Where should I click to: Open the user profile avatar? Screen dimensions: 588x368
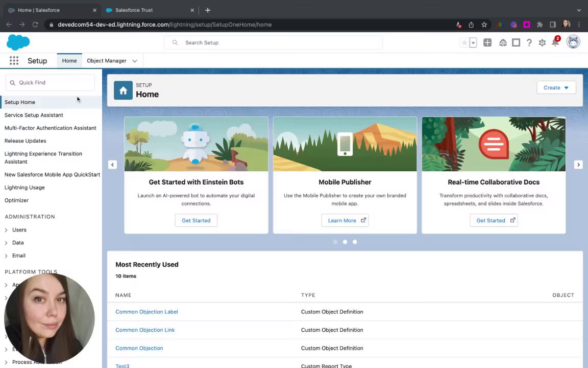pyautogui.click(x=573, y=42)
